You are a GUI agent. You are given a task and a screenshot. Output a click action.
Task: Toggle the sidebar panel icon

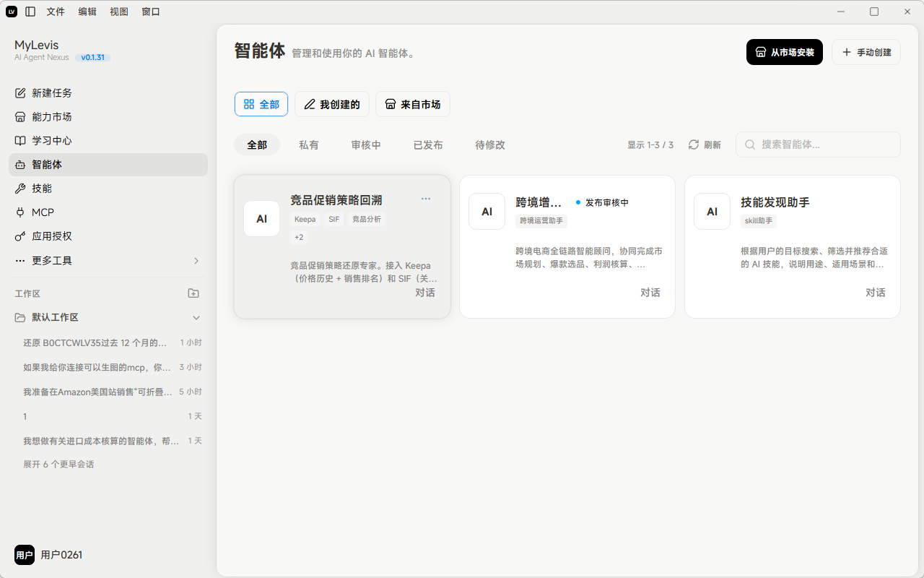[30, 12]
